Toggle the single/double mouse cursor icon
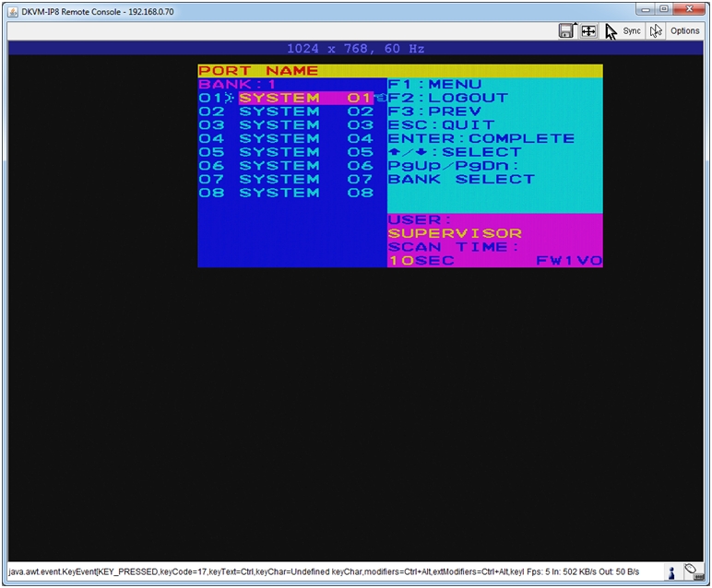This screenshot has height=588, width=712. click(x=656, y=31)
